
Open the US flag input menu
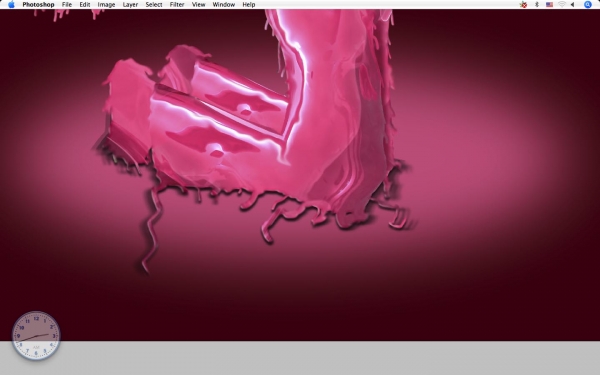click(549, 5)
